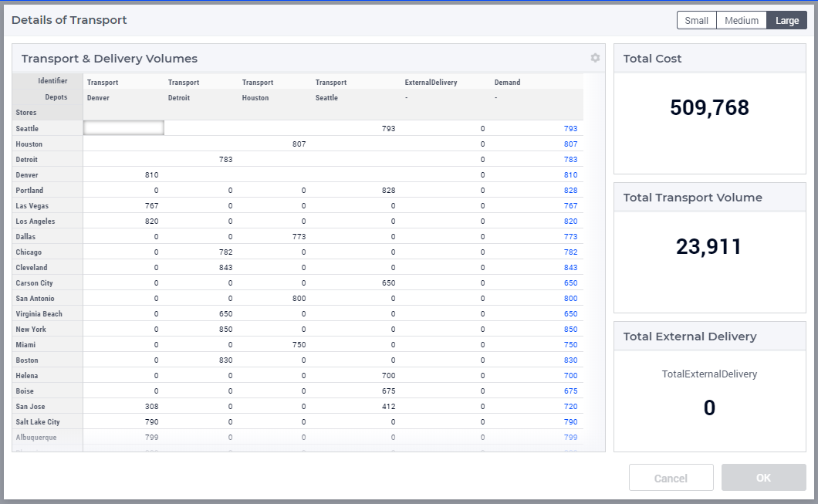The width and height of the screenshot is (818, 504).
Task: Select the Large size option
Action: coord(786,20)
